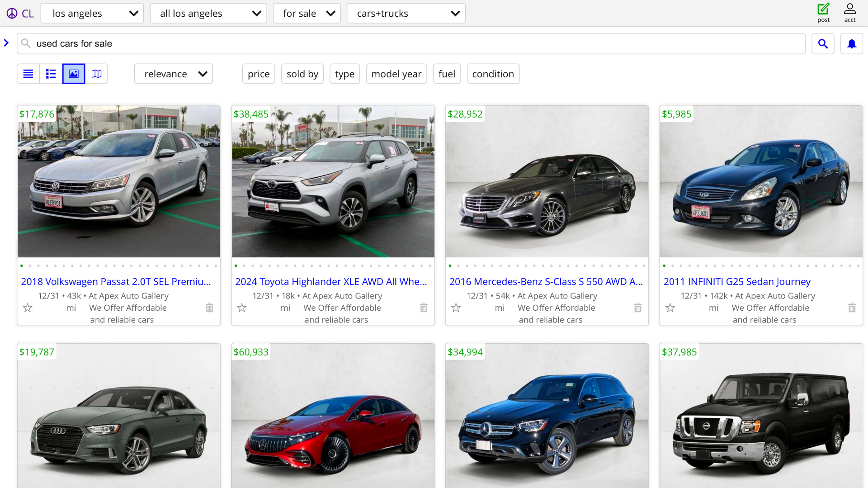Viewport: 868px width, 488px height.
Task: Favorite the Volkswagen Passat listing star
Action: (28, 308)
